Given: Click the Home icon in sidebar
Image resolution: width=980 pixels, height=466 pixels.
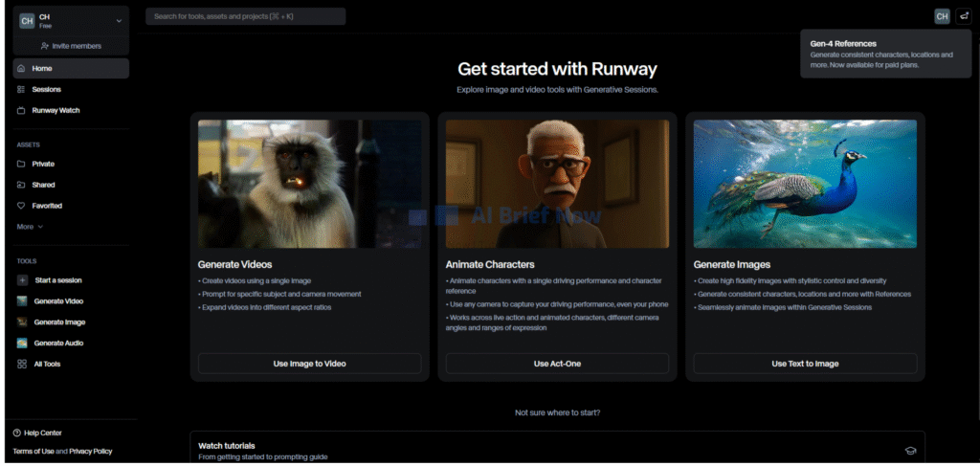Looking at the screenshot, I should click(21, 69).
